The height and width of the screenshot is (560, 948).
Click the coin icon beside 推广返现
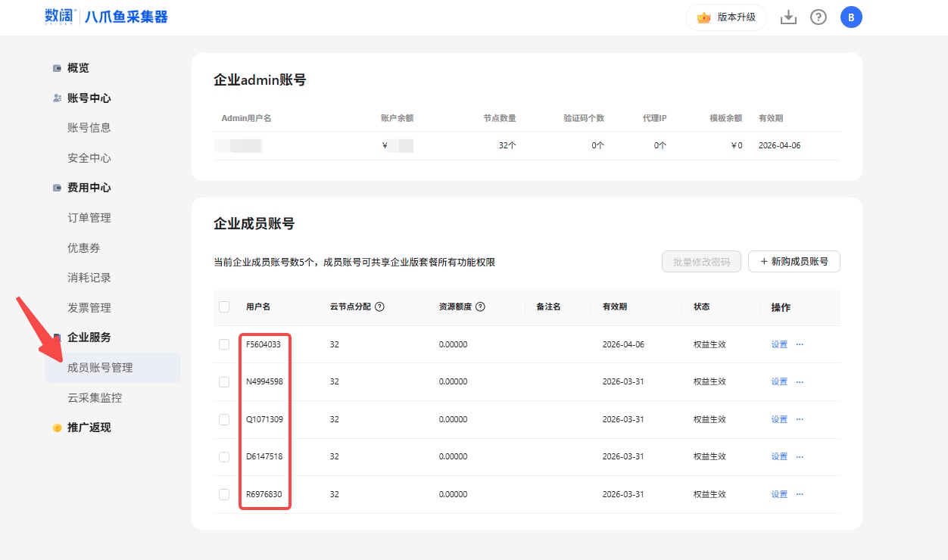point(57,428)
